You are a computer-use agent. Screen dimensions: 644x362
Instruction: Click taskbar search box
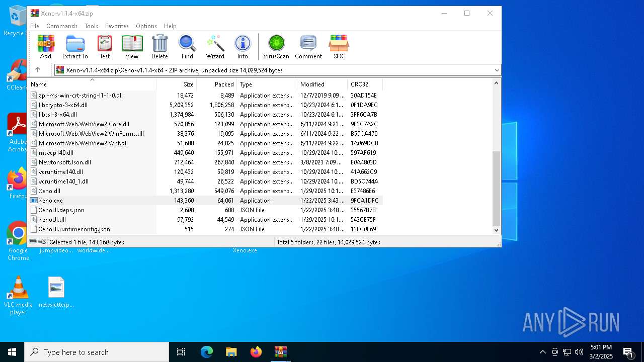tap(97, 352)
